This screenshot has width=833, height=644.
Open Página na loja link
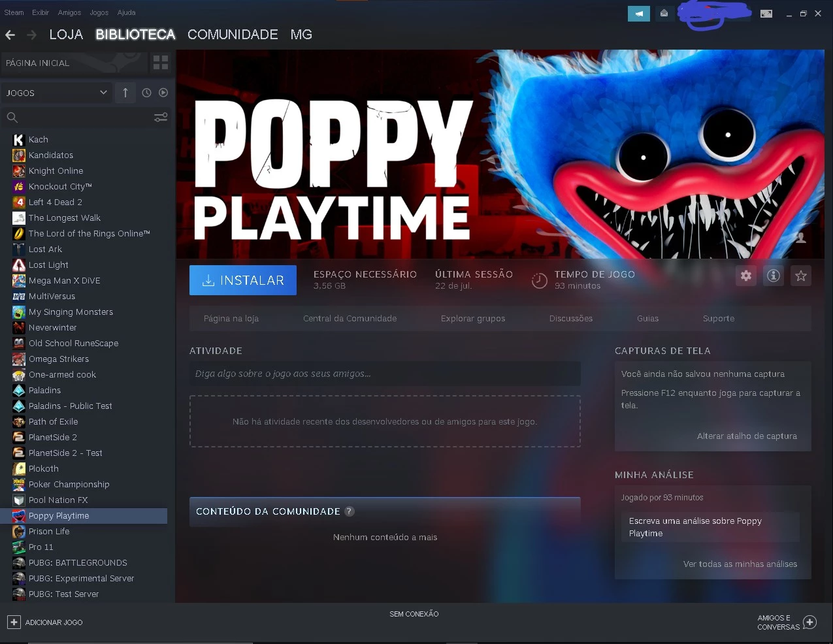[231, 319]
